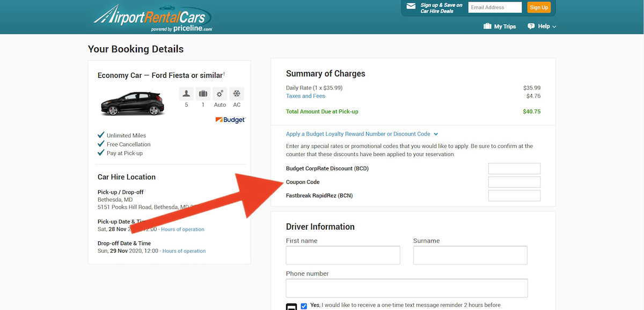Click the $4.76 taxes amount
This screenshot has width=644, height=310.
[533, 96]
